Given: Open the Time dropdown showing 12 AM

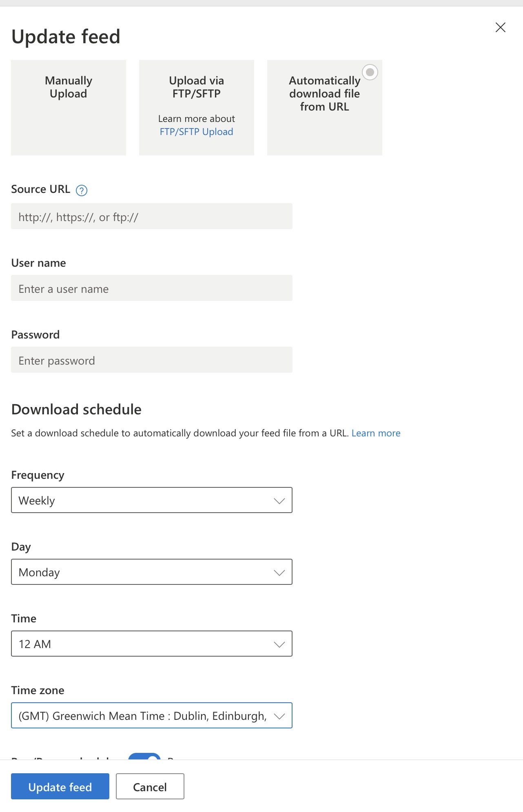Looking at the screenshot, I should click(x=152, y=644).
